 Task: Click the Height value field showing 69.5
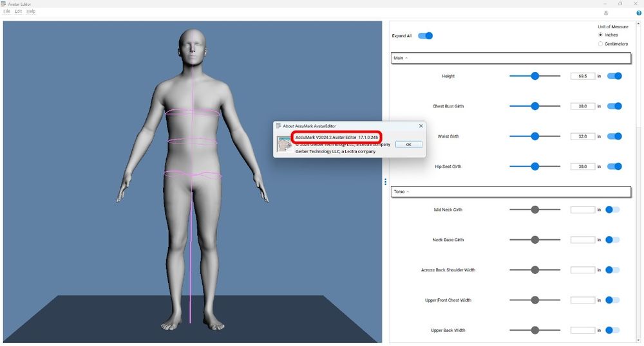click(583, 76)
